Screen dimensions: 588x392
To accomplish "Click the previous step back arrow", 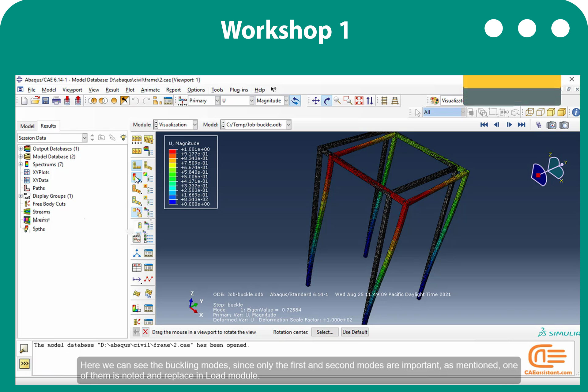I will [136, 332].
